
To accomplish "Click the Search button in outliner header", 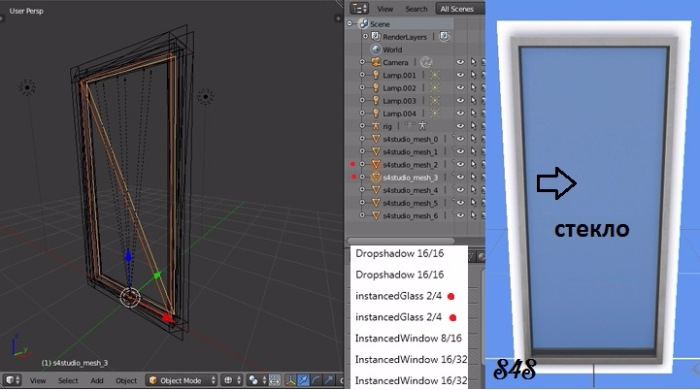I will (x=416, y=9).
